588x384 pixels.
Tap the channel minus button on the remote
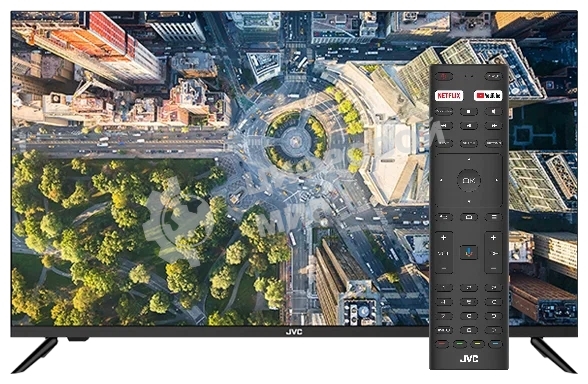coord(494,268)
